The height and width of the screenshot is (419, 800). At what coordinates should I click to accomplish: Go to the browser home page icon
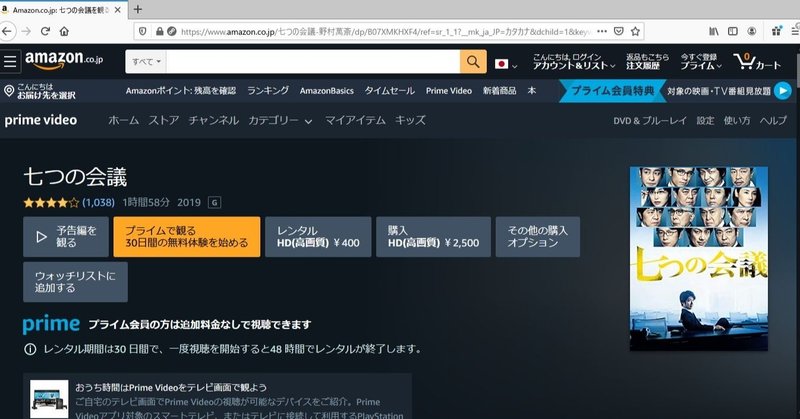click(64, 31)
